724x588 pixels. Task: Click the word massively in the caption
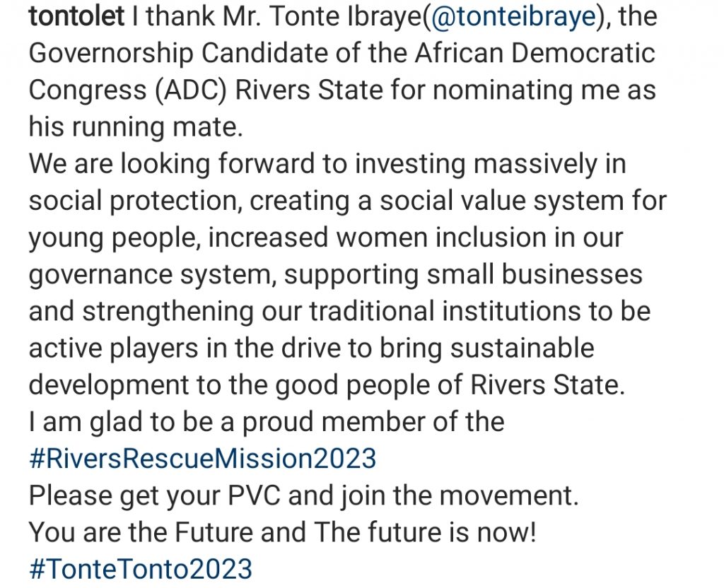(536, 164)
